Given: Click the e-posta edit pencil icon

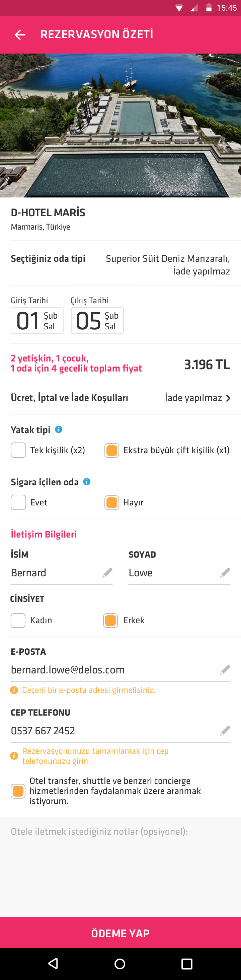Looking at the screenshot, I should point(225,669).
